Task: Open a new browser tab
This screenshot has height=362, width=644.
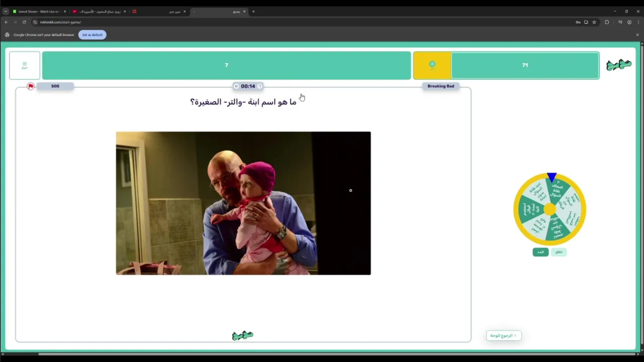Action: tap(253, 11)
